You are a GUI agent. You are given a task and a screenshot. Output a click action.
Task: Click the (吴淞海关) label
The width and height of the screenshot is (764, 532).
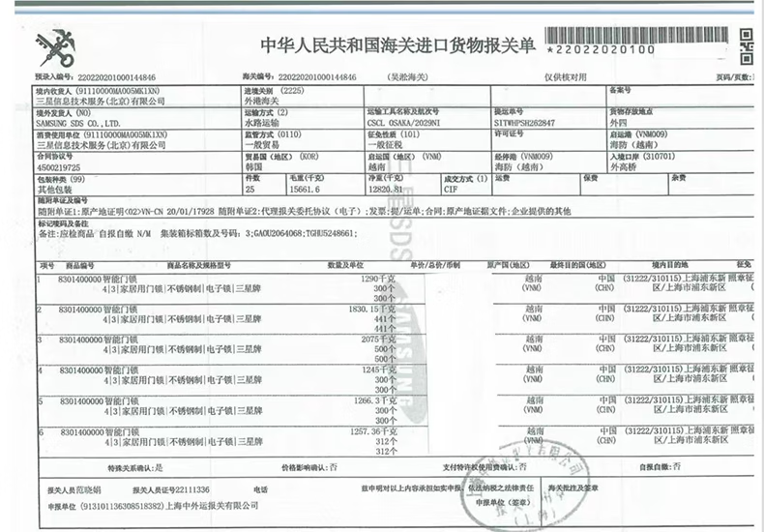point(407,77)
